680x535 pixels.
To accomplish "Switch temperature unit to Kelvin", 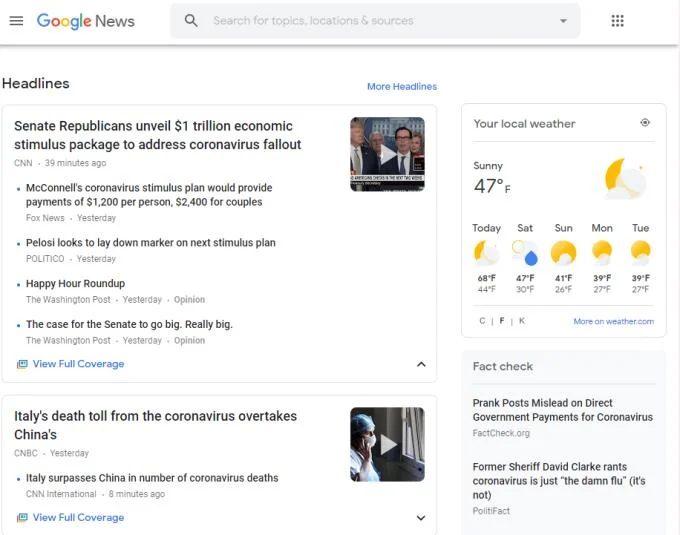I will click(x=522, y=321).
